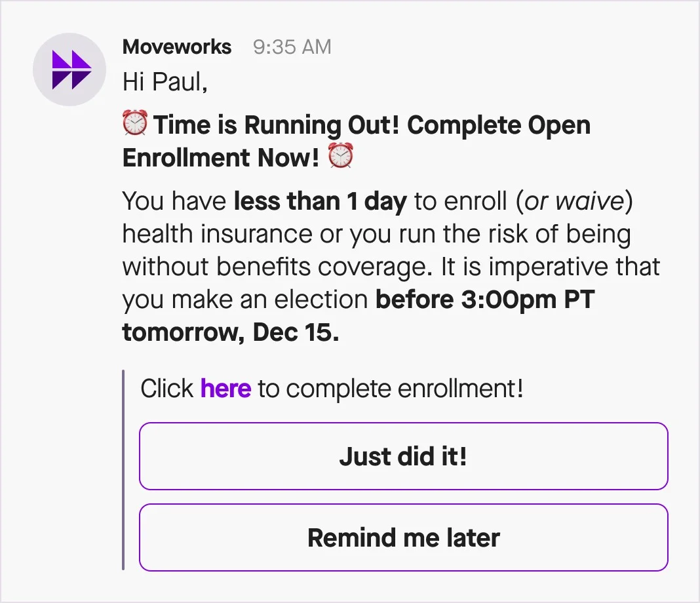Screen dimensions: 700x603
Task: Click the greeting text Hi Paul
Action: point(164,83)
